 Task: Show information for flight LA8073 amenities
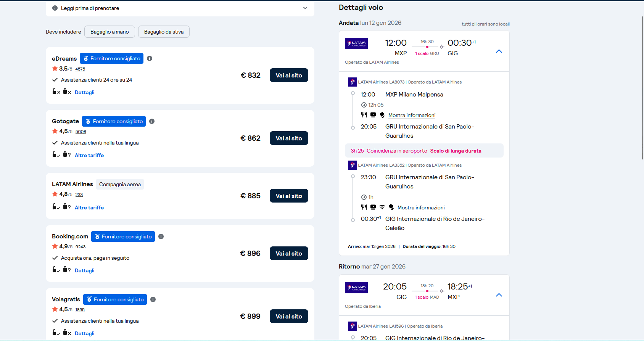[412, 115]
